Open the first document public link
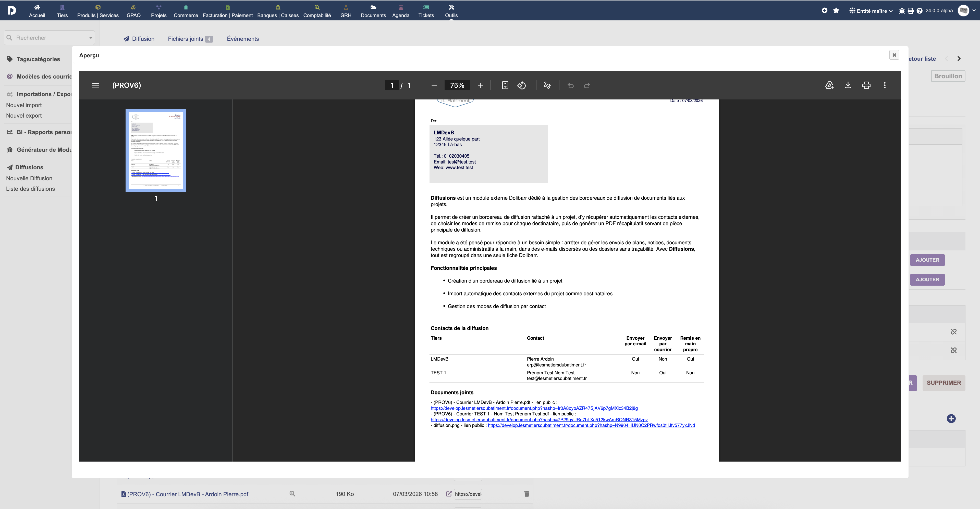Screen dimensions: 980x509 (534, 408)
